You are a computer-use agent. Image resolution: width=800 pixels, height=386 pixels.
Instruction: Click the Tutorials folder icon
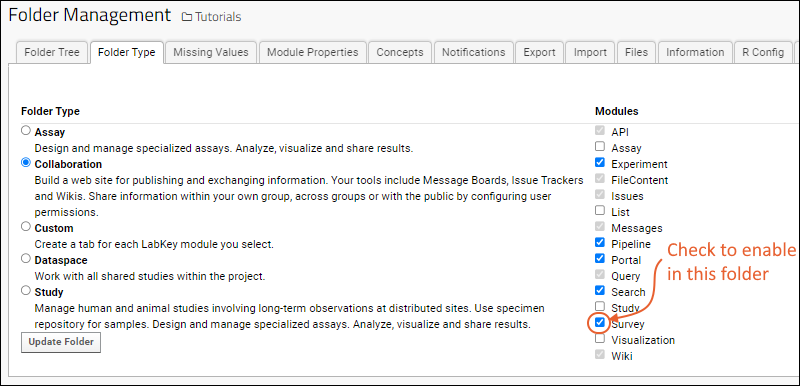187,17
